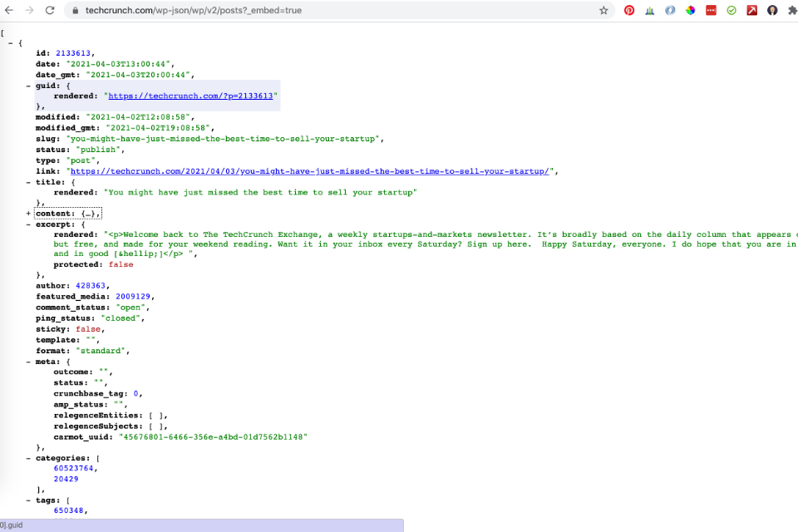Open the red three-dots password extension
Image resolution: width=798 pixels, height=532 pixels.
(x=711, y=10)
